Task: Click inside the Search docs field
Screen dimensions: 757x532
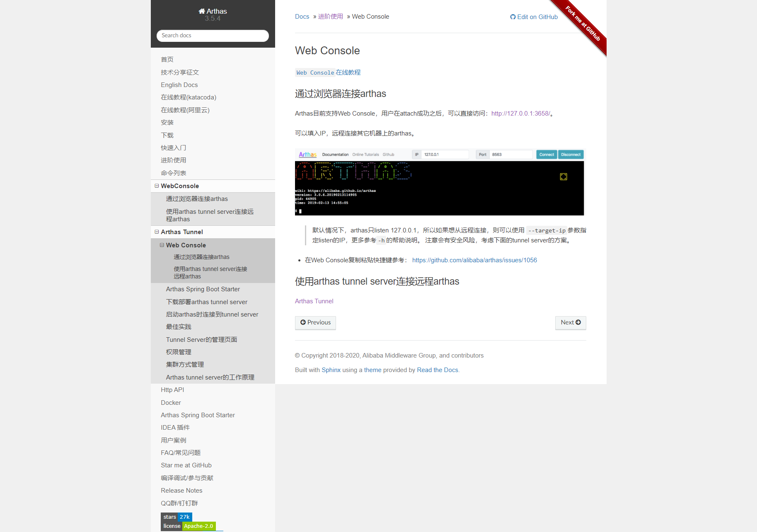Action: coord(213,36)
